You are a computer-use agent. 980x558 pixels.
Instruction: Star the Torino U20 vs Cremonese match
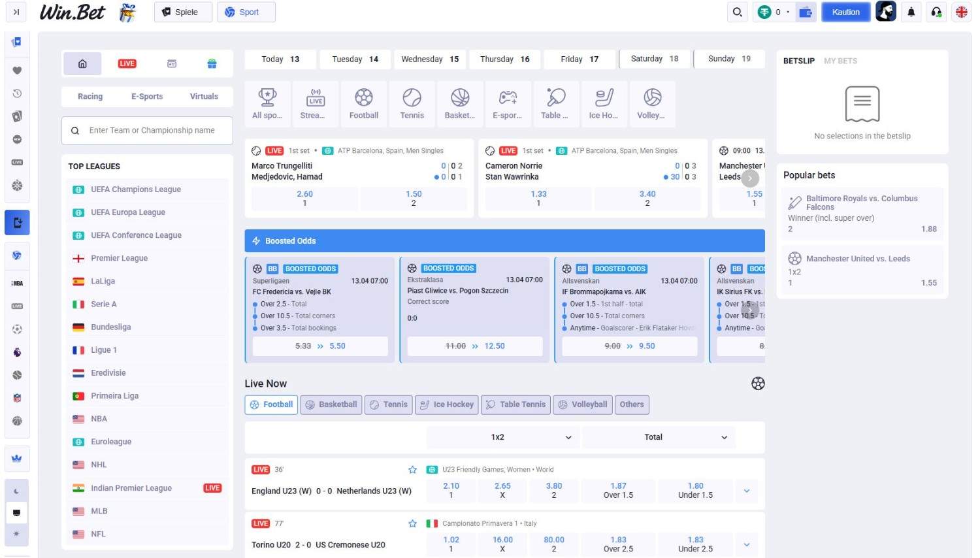pyautogui.click(x=412, y=523)
